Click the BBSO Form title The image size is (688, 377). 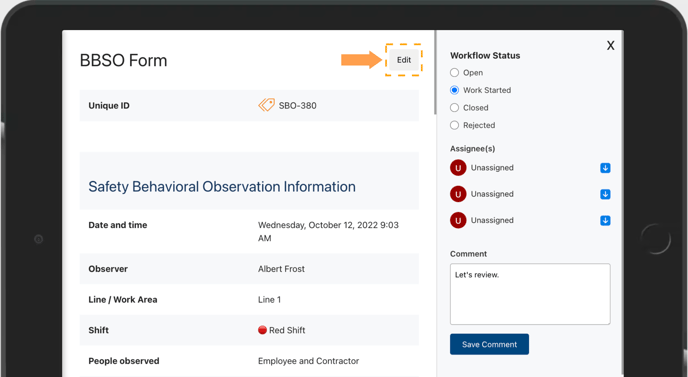point(123,61)
